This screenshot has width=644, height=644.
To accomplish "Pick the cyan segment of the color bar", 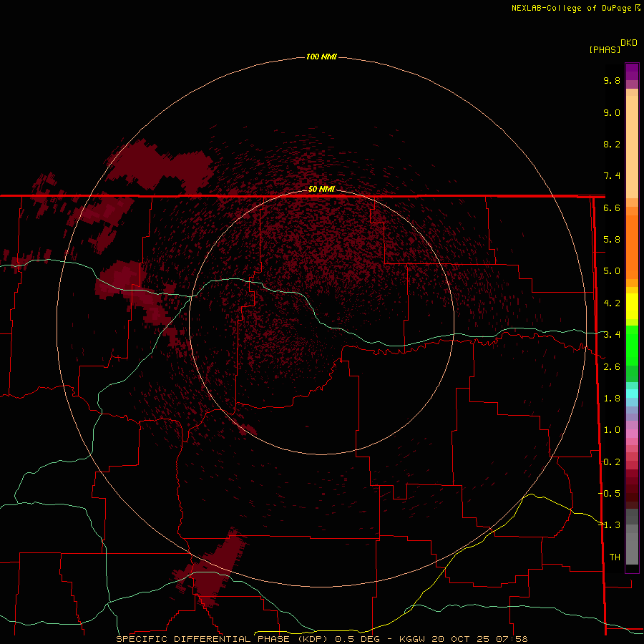I will [x=632, y=394].
